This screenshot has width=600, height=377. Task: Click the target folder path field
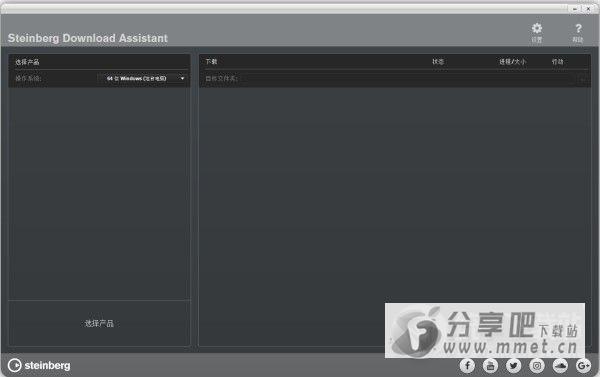[x=406, y=79]
